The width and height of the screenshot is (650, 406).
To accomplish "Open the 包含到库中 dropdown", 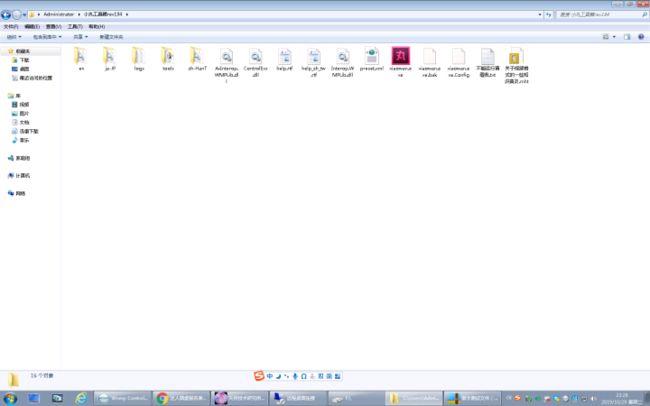I will 47,37.
